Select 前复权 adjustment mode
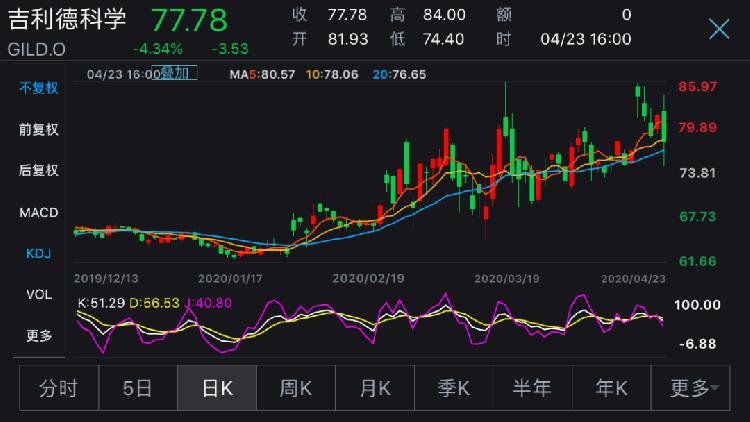This screenshot has width=750, height=422. 39,129
